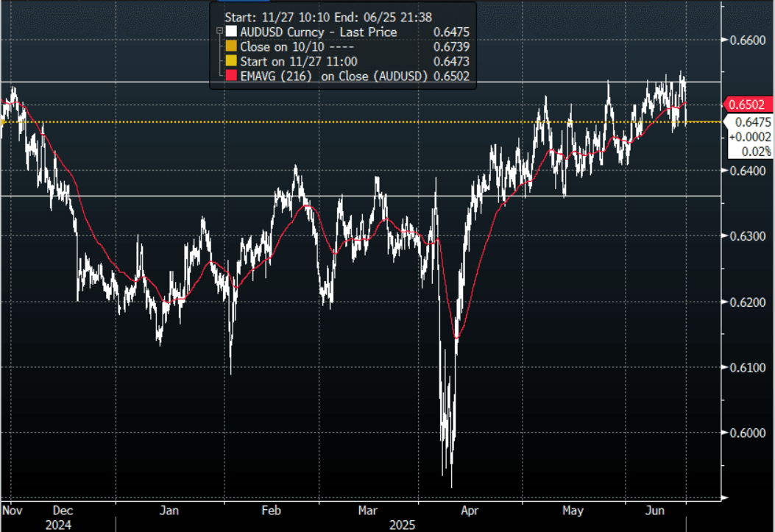The image size is (775, 532).
Task: Click the legend value 0.6473
Action: 451,61
